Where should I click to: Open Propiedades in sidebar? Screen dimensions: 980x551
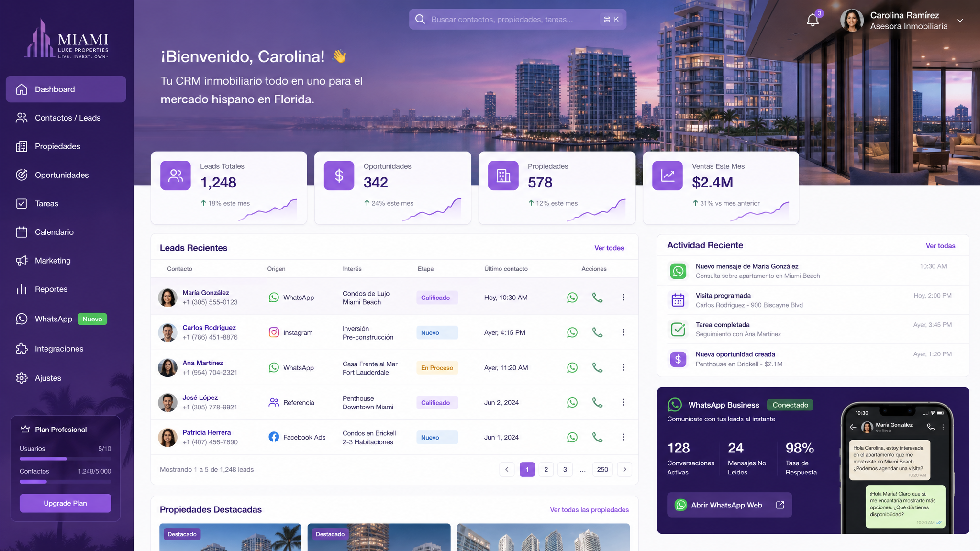[66, 146]
